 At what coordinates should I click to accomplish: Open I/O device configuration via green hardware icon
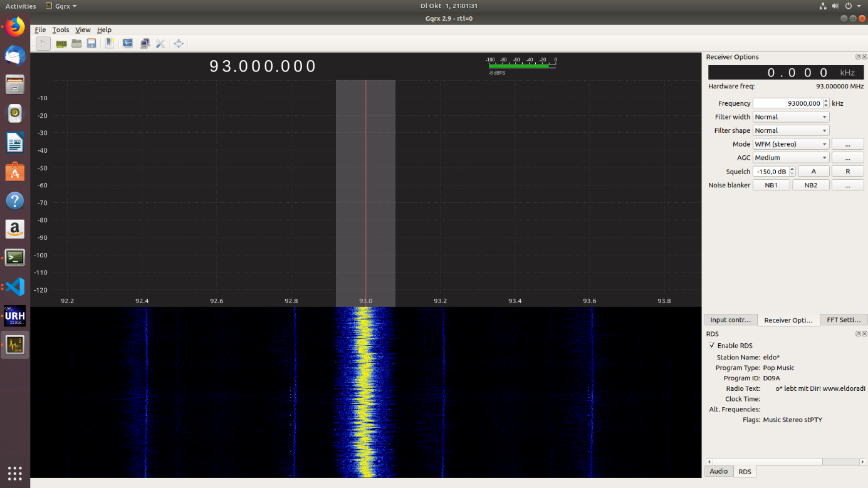pos(61,43)
